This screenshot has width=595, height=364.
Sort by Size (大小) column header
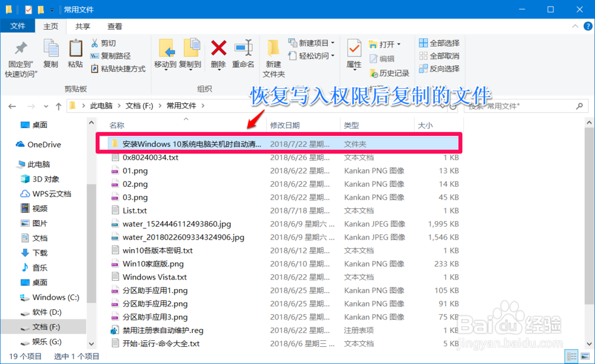(425, 125)
